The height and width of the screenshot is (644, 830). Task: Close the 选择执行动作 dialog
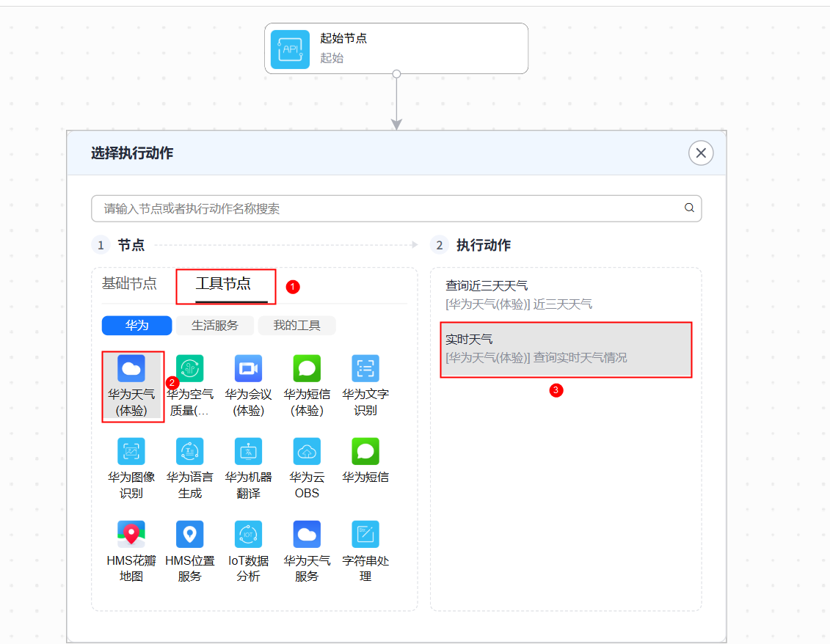coord(701,153)
